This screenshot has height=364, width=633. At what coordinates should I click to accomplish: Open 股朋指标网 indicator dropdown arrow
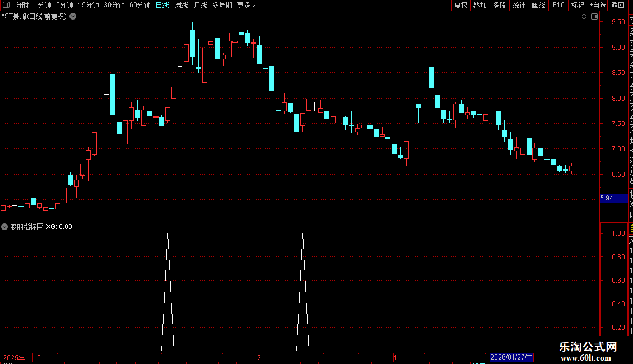coord(4,227)
